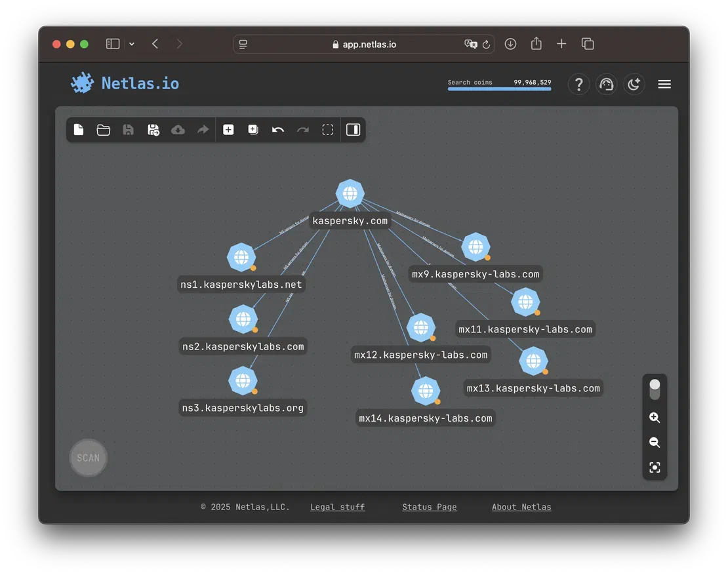Open the hamburger main menu
This screenshot has width=728, height=575.
664,84
